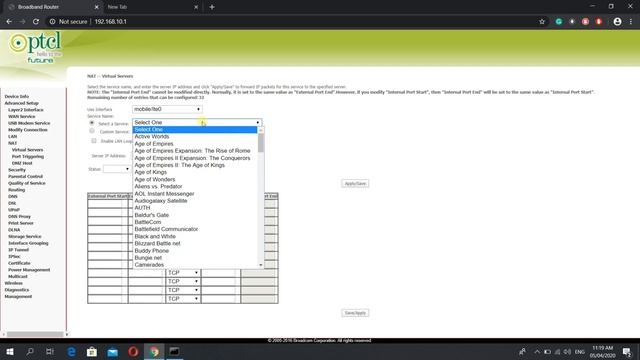The height and width of the screenshot is (360, 640).
Task: Switch to the New Tab browser tab
Action: click(151, 7)
